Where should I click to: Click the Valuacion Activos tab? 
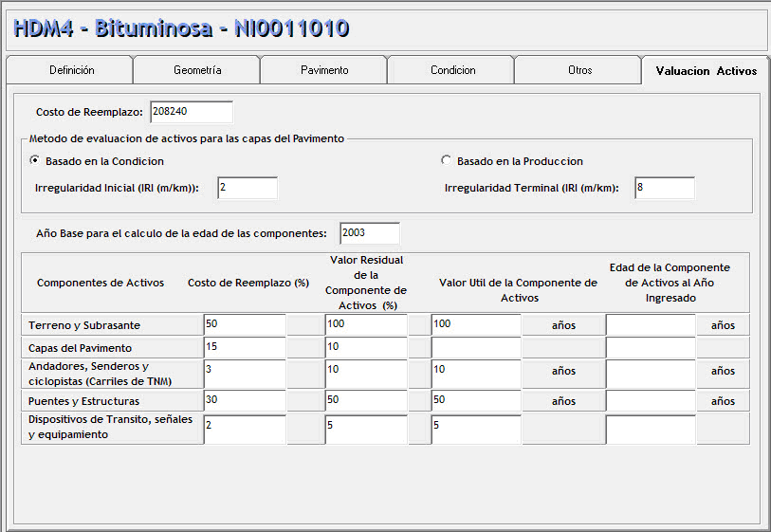(x=706, y=71)
